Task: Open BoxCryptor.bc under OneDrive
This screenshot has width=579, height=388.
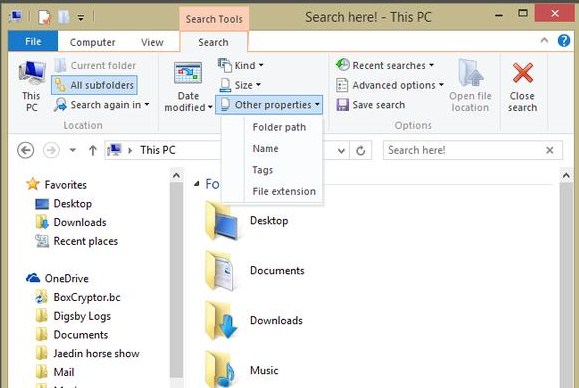Action: (78, 297)
